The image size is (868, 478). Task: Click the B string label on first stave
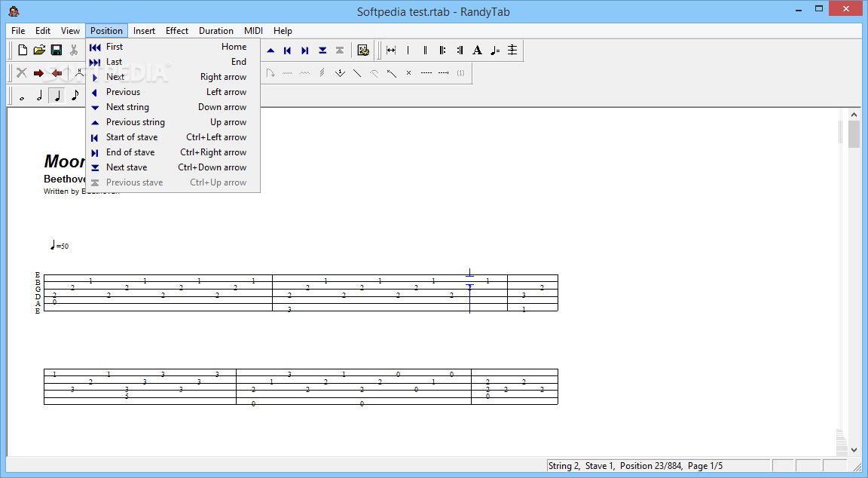(38, 282)
